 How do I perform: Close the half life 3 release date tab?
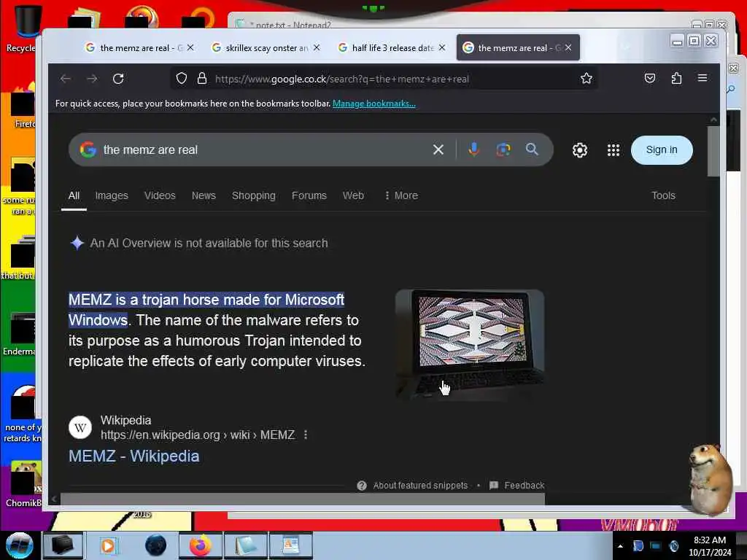(x=442, y=47)
